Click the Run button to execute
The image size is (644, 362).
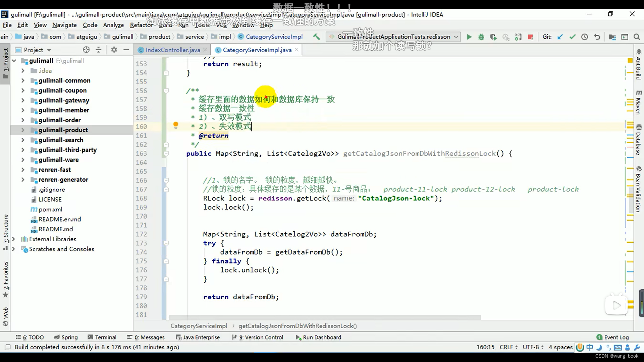tap(468, 37)
